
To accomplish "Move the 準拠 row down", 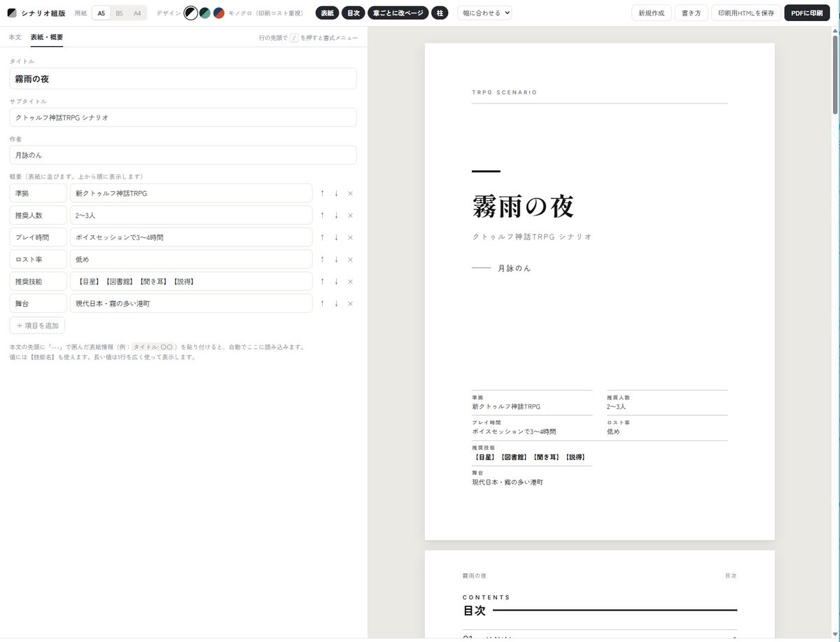I will click(336, 193).
